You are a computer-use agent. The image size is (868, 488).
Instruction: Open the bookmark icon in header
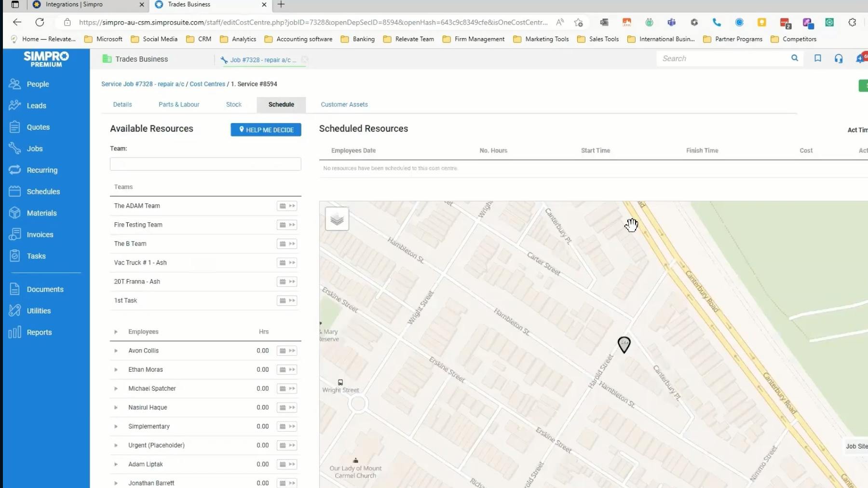(817, 58)
